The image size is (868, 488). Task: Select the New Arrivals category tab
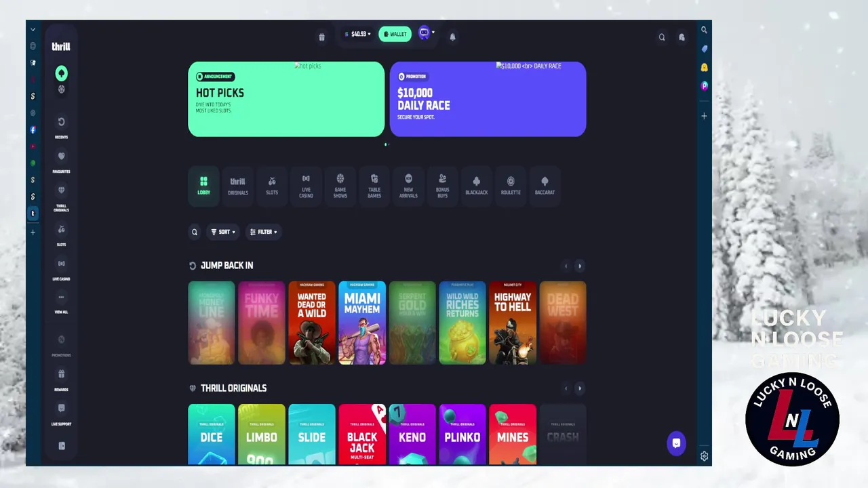[x=408, y=185]
